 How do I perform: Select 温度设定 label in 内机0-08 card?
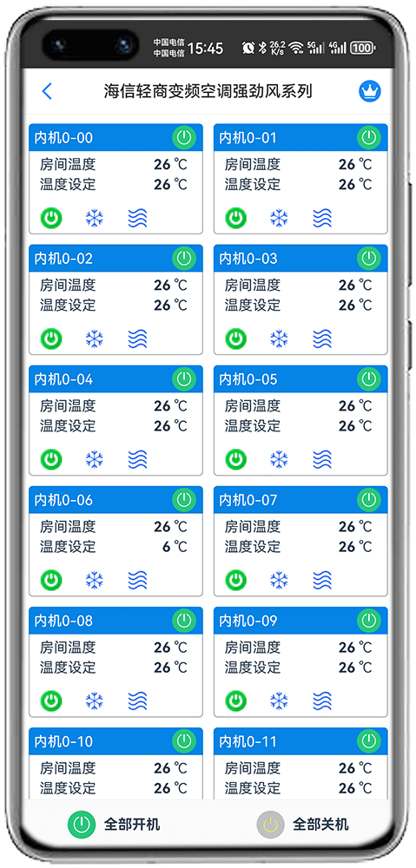pyautogui.click(x=68, y=667)
